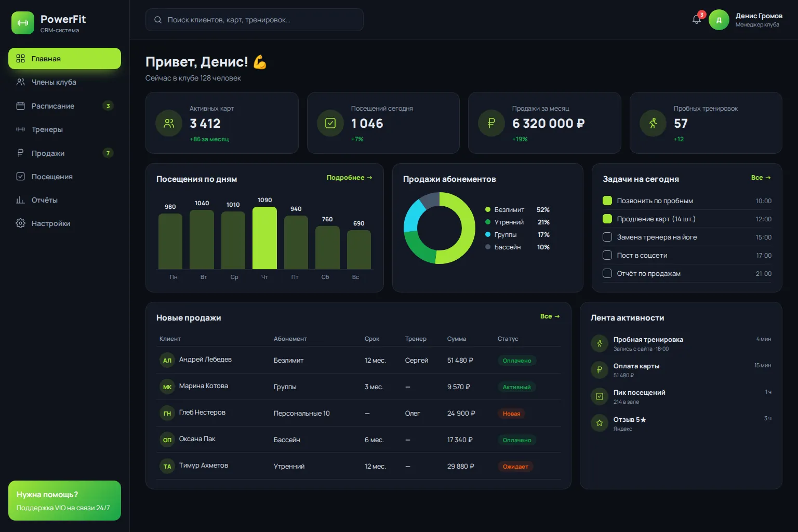Focus the client search input field
This screenshot has width=798, height=532.
(x=255, y=20)
